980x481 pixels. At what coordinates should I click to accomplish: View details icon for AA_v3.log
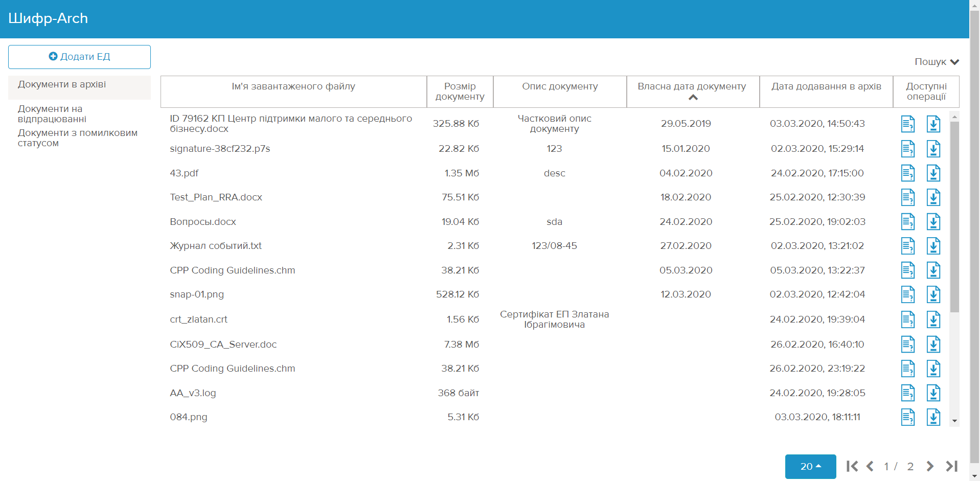(x=908, y=393)
